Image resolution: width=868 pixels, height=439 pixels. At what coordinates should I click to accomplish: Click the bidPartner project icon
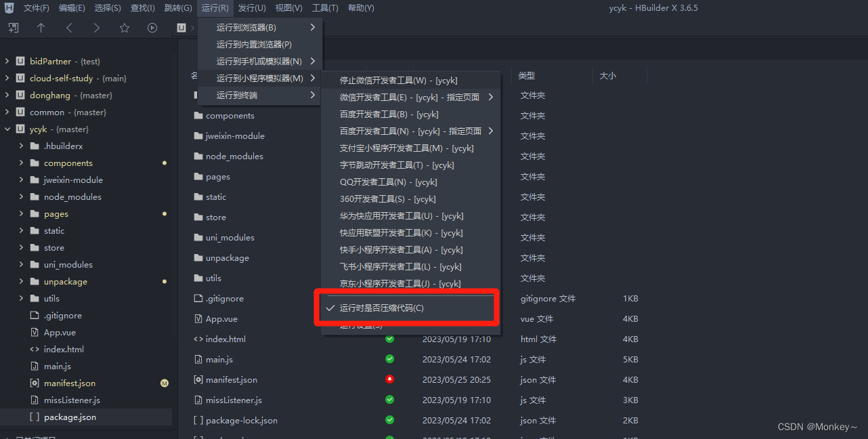pos(20,61)
